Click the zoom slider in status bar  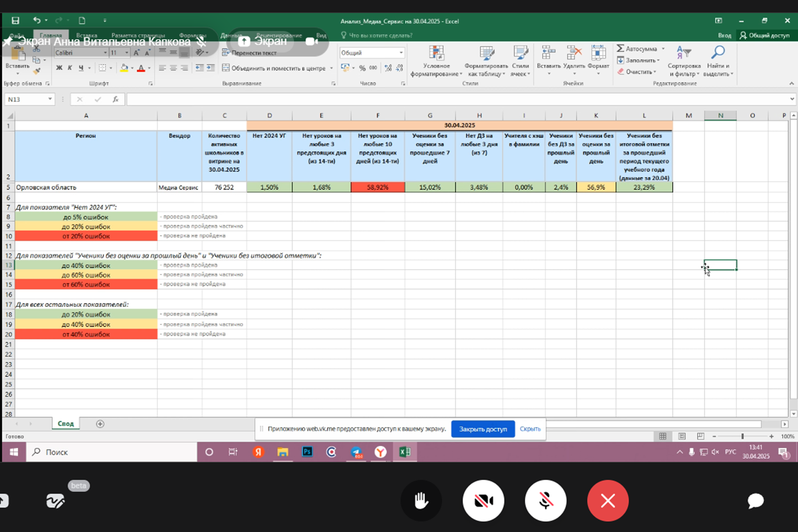click(742, 436)
